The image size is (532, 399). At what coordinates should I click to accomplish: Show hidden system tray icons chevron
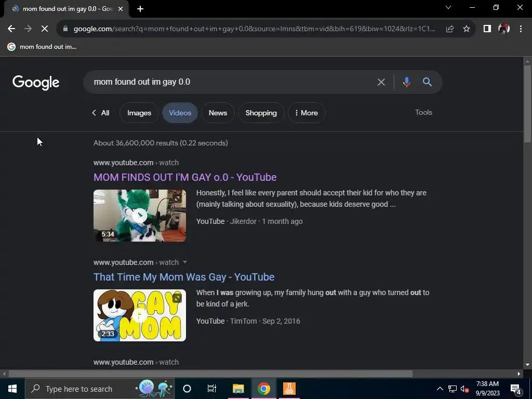tap(440, 389)
